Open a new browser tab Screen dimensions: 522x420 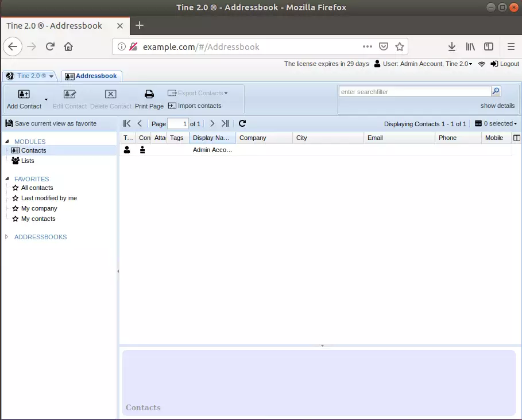[140, 25]
